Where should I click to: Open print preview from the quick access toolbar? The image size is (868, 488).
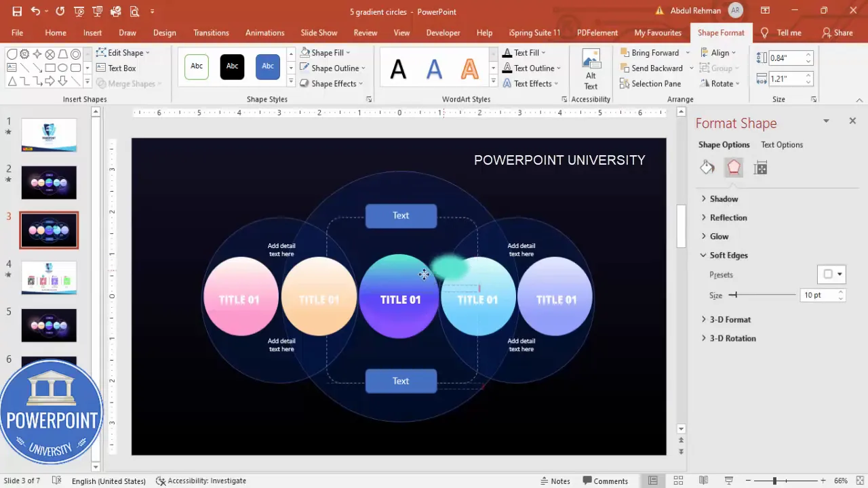point(134,12)
